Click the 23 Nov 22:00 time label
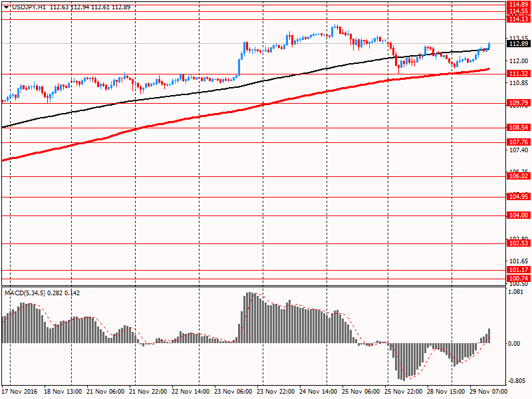The width and height of the screenshot is (532, 399). [x=276, y=392]
